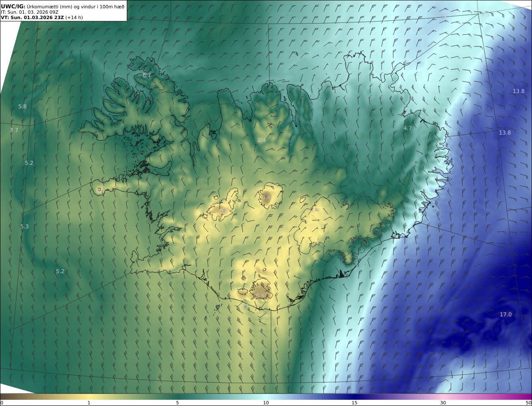Click the colorbar tick label 10
Screen dimensions: 532x406
coord(266,403)
